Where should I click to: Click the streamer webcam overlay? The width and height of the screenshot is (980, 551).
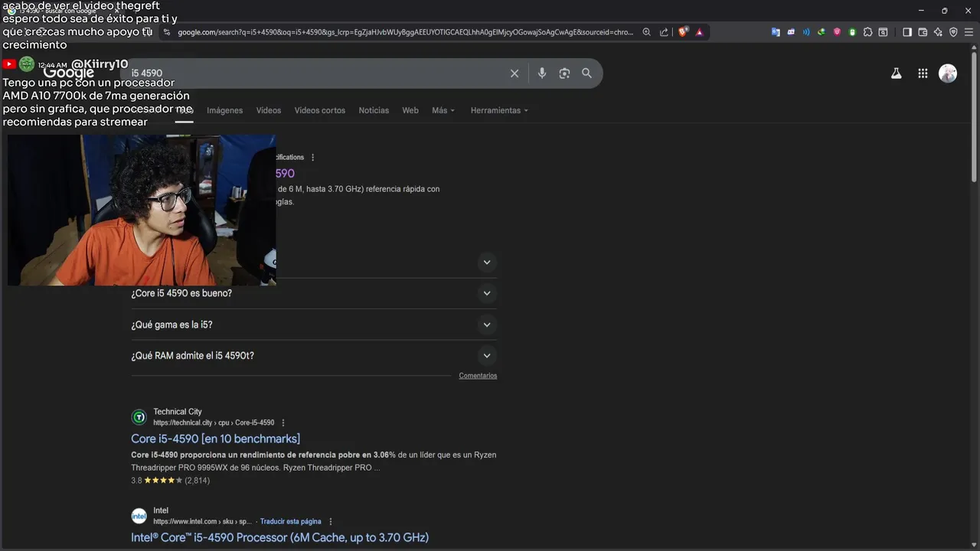142,210
